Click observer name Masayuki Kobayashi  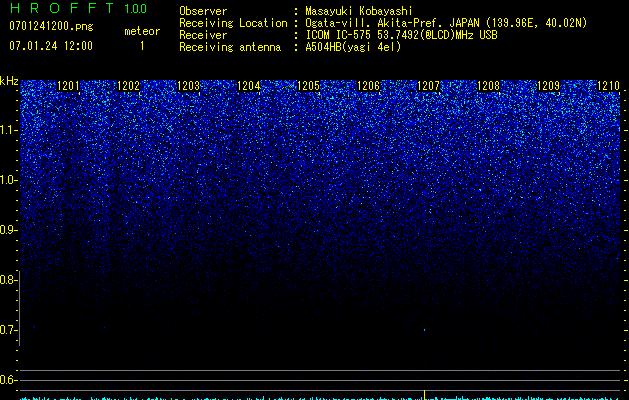pyautogui.click(x=359, y=11)
